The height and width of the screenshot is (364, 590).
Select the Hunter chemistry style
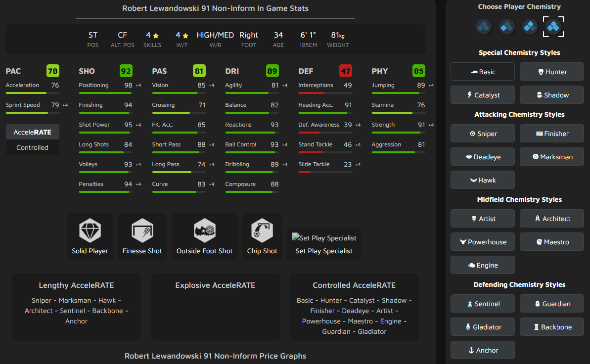(551, 71)
